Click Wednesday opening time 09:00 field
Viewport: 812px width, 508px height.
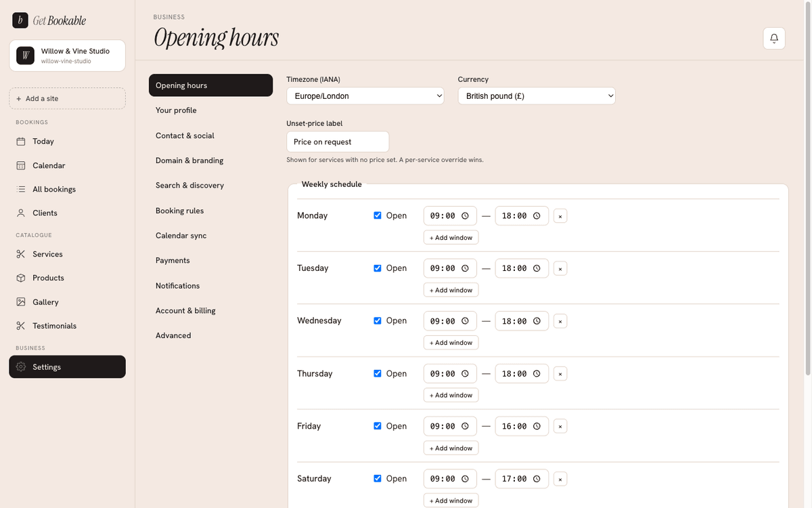tap(450, 321)
